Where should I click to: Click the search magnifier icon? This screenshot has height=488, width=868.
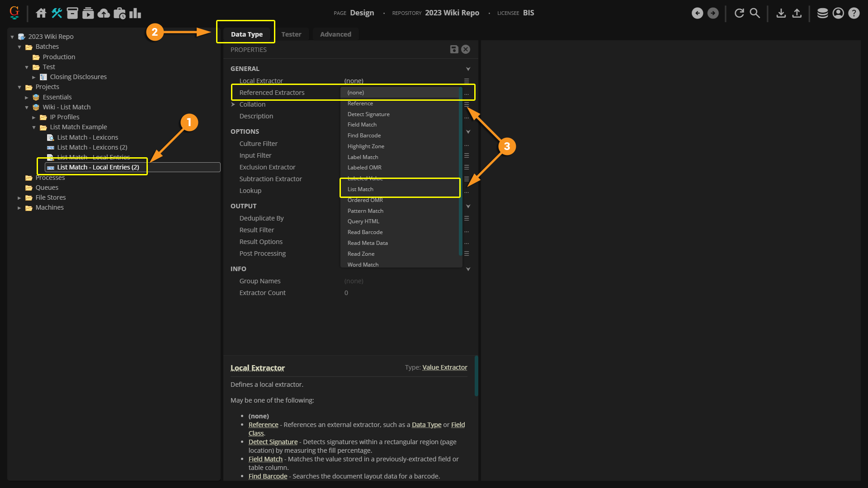[x=755, y=13]
